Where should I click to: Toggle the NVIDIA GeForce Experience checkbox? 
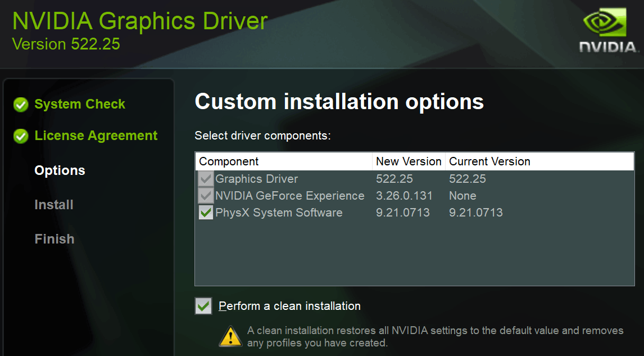point(206,196)
